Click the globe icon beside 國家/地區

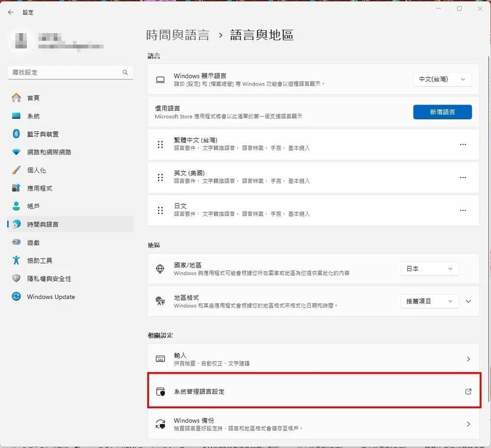[x=160, y=269]
